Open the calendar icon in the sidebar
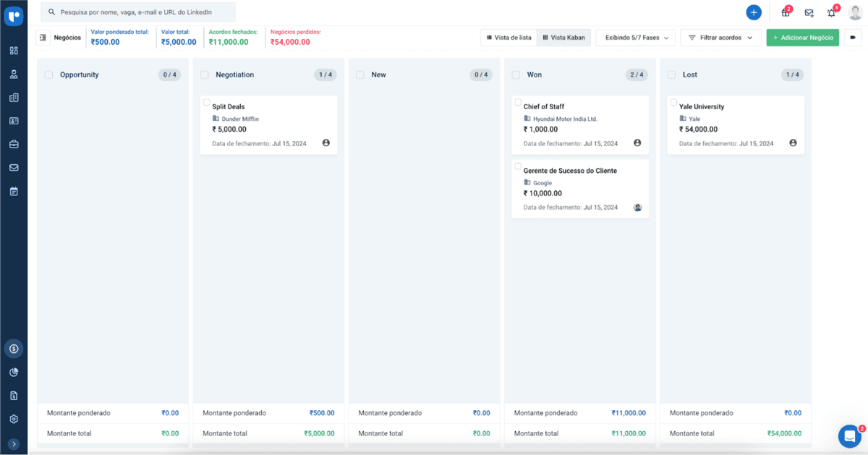 (x=14, y=191)
